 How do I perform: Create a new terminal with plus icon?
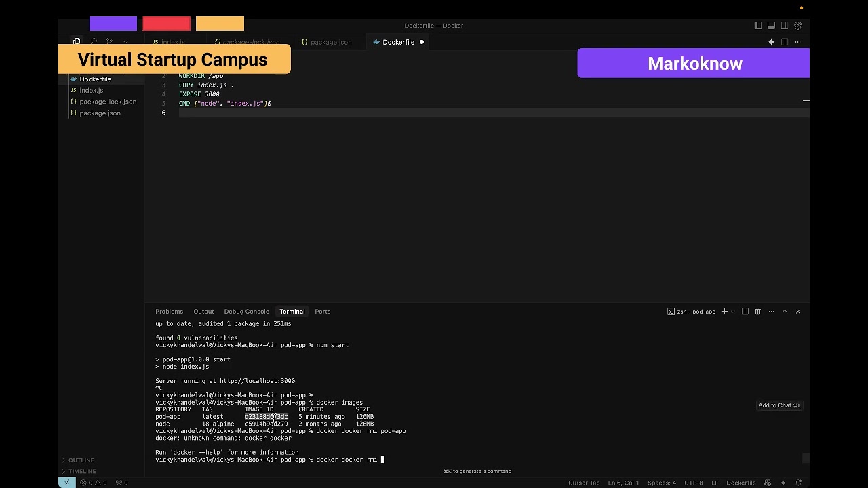[x=724, y=312]
